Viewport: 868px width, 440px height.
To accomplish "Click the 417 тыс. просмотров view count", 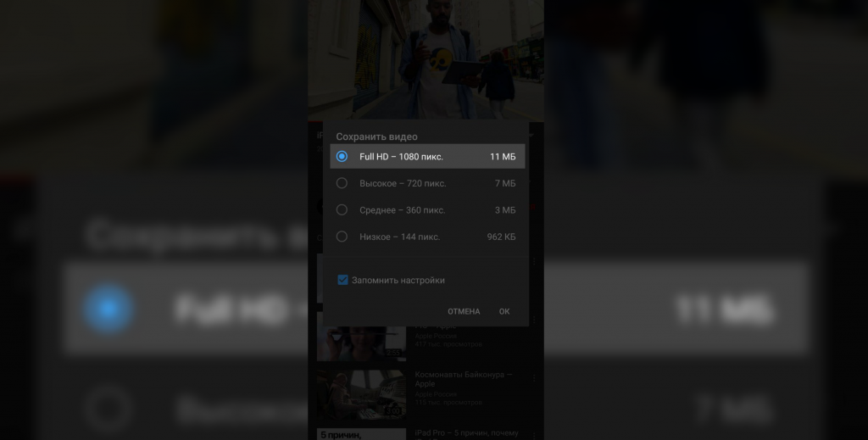I will (448, 344).
